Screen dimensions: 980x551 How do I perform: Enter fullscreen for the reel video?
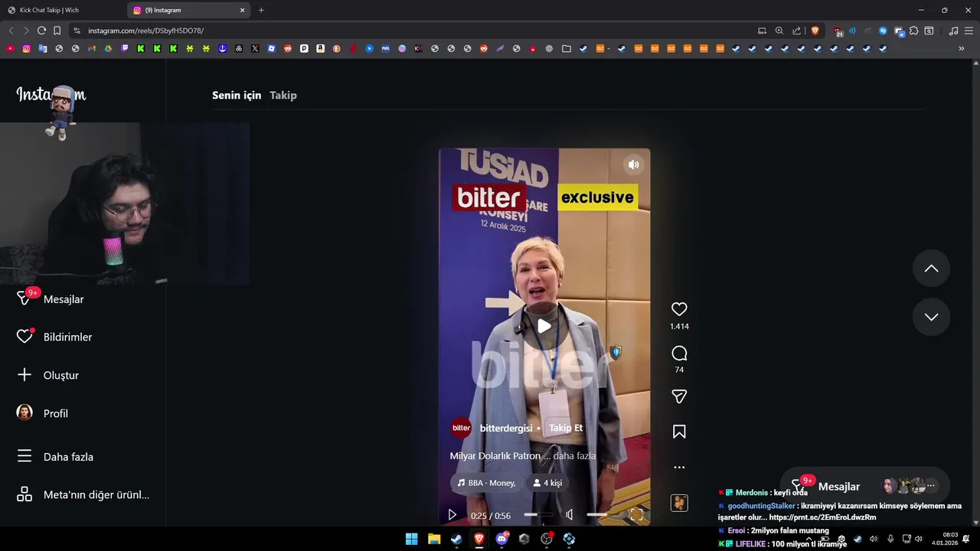636,515
